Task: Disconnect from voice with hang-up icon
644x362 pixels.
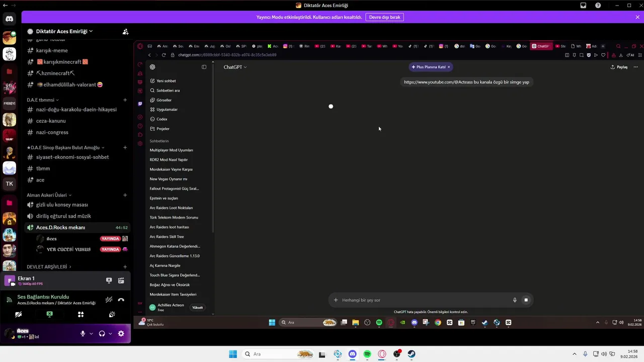Action: 121,300
